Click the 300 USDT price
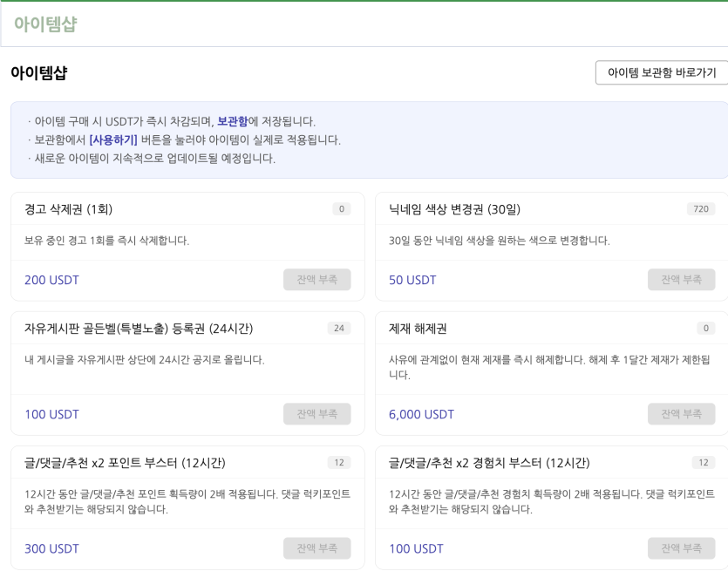Viewport: 728px width, 571px height. 51,548
